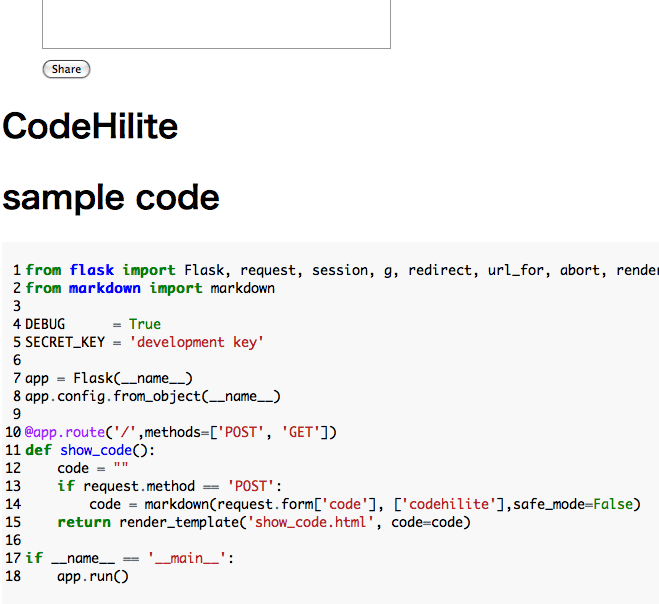Click 'app.run()' on line 18

(93, 576)
